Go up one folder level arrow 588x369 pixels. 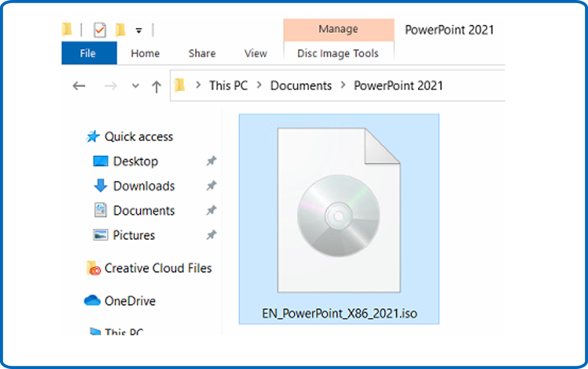coord(156,86)
